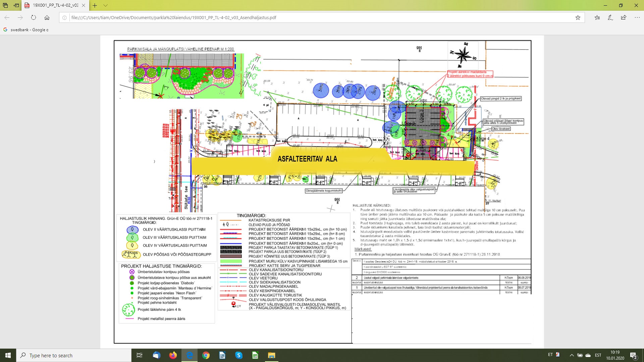Screen dimensions: 644x362
Task: Click the browser back arrow
Action: pos(7,17)
